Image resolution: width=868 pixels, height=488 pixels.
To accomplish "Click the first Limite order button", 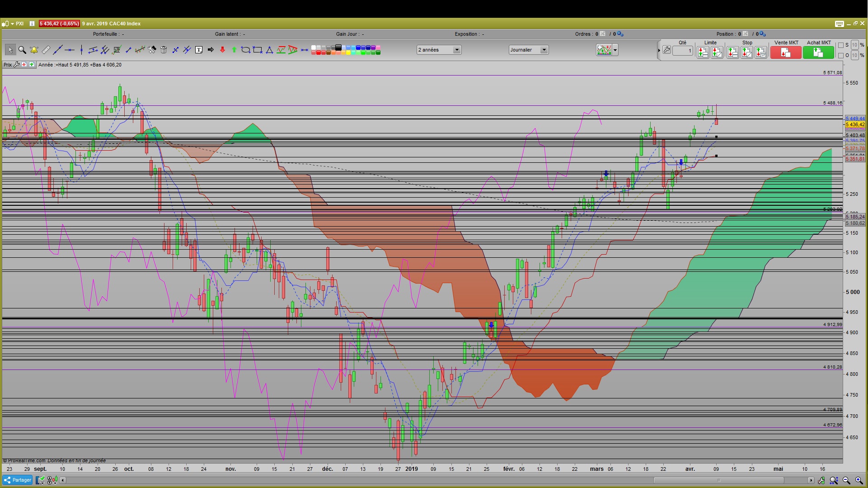I will (703, 52).
